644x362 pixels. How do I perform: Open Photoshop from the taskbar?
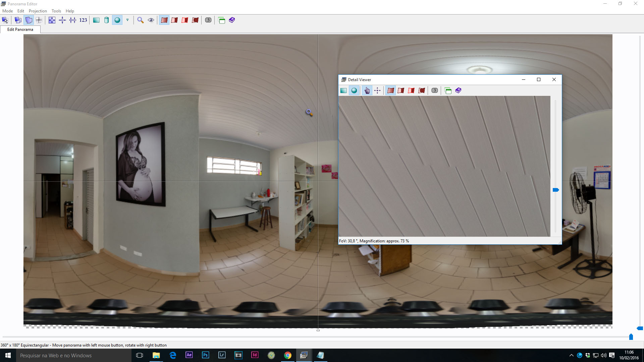tap(205, 355)
